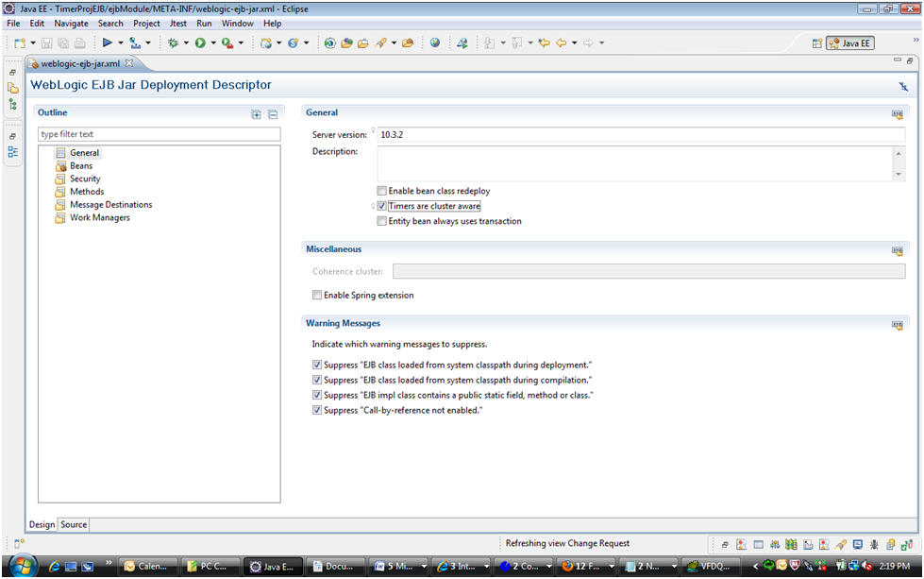This screenshot has height=579, width=924.
Task: Collapse all nodes in the Outline
Action: pos(273,114)
